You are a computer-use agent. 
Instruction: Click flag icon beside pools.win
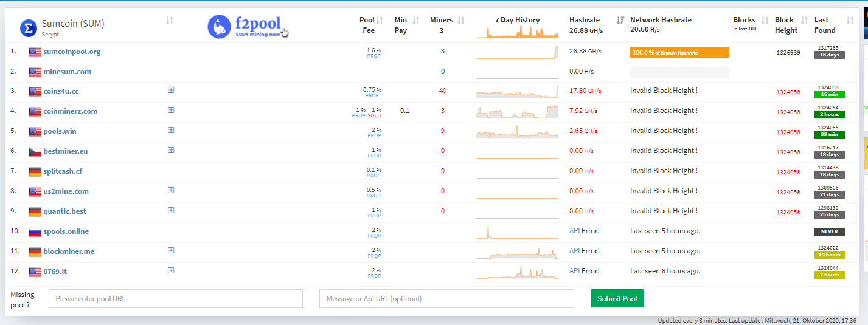(x=35, y=132)
